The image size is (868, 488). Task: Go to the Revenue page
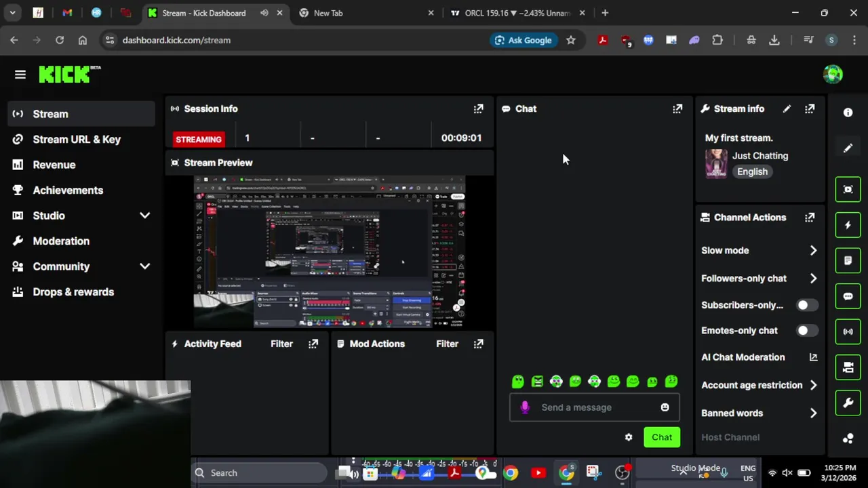point(81,165)
